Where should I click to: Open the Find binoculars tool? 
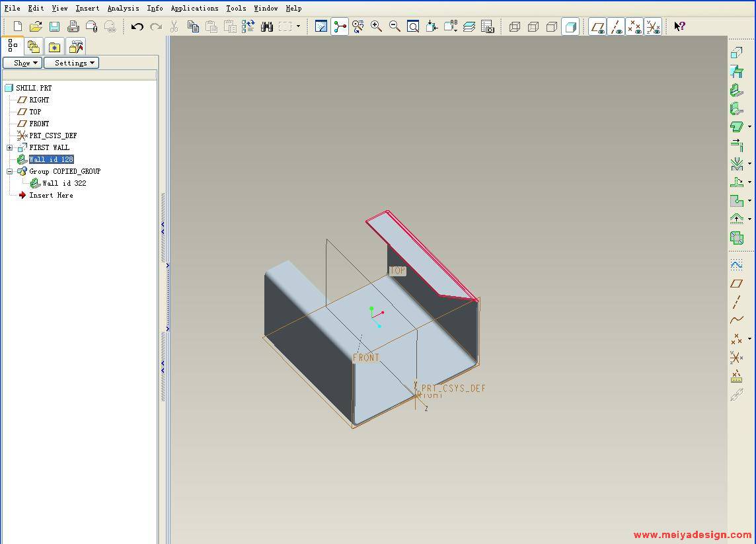click(x=267, y=26)
